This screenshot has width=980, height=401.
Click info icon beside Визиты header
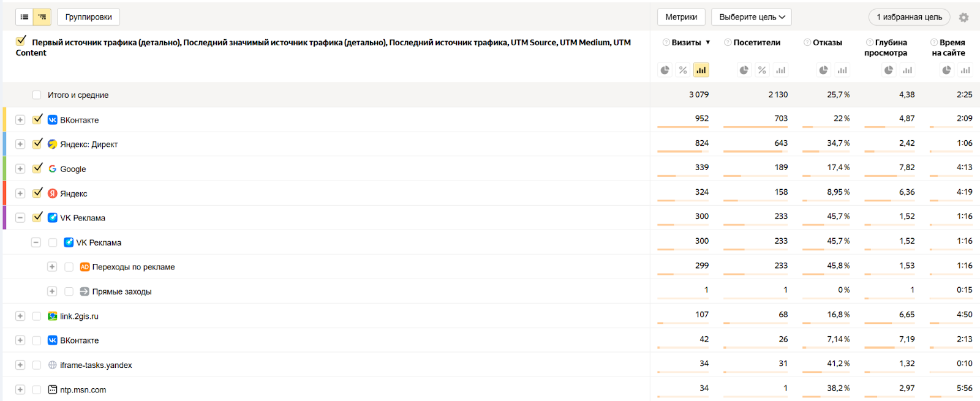(x=666, y=42)
